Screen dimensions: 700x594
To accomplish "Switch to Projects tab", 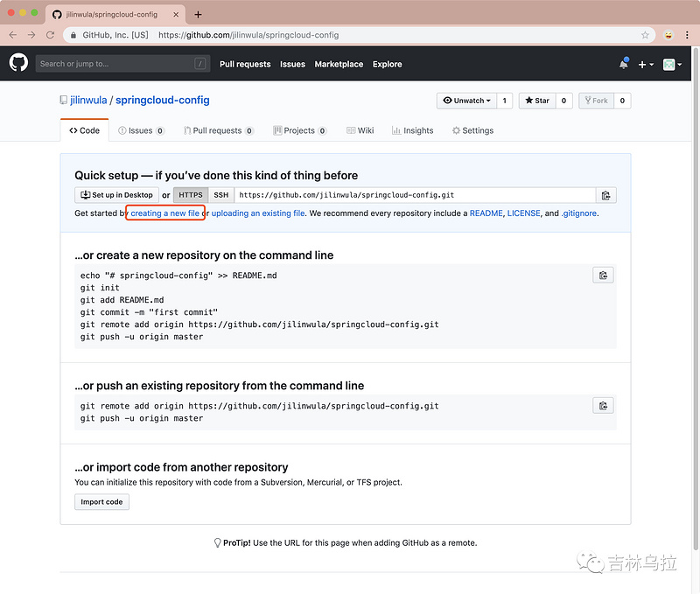I will tap(300, 130).
